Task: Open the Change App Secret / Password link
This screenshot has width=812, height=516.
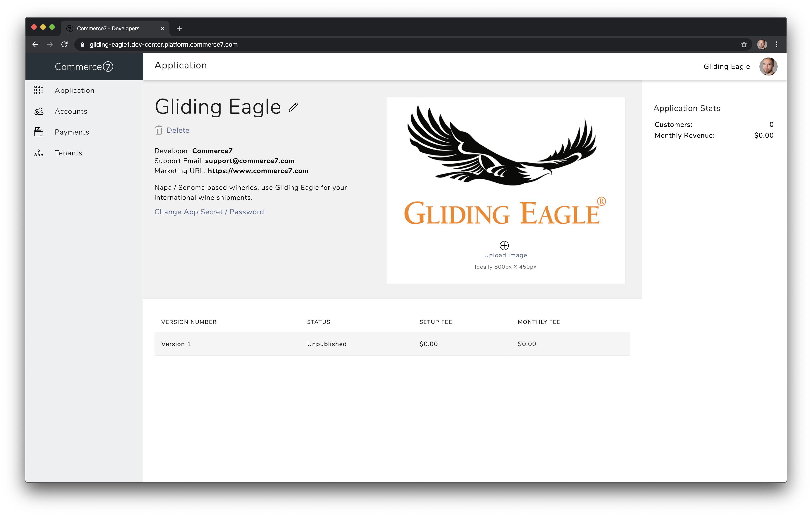Action: pyautogui.click(x=209, y=212)
